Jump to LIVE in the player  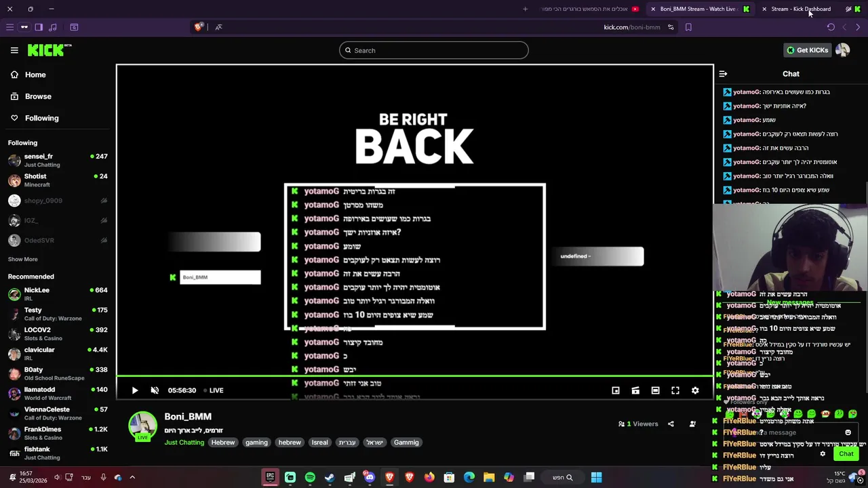(213, 390)
